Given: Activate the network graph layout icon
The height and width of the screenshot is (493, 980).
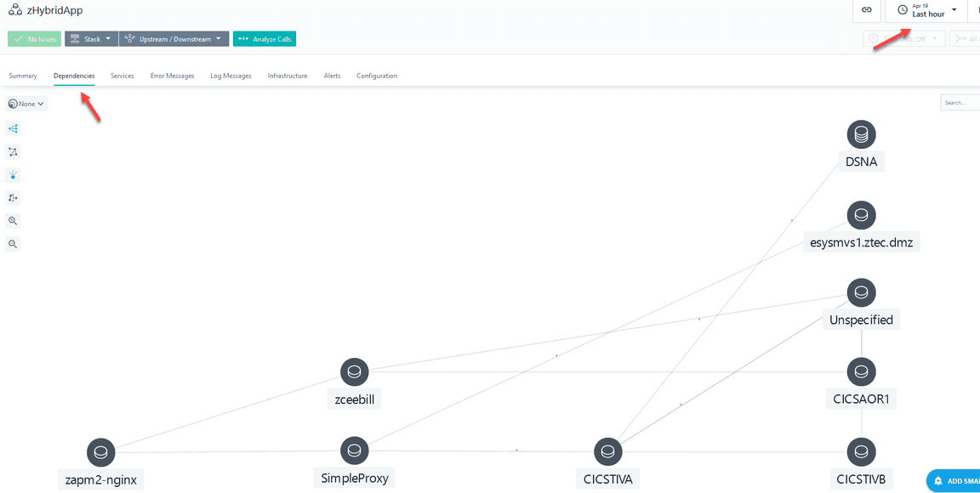Looking at the screenshot, I should coord(13,151).
